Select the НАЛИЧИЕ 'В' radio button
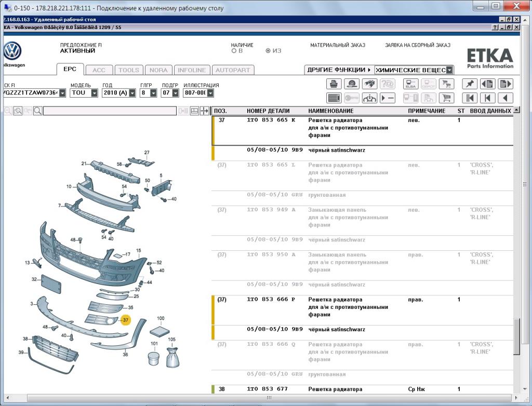The width and height of the screenshot is (532, 406). 234,51
